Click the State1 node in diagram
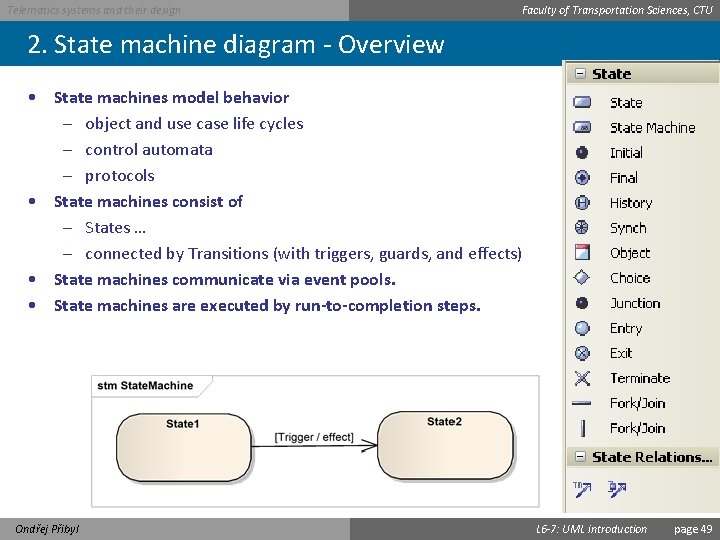The height and width of the screenshot is (540, 720). point(183,448)
